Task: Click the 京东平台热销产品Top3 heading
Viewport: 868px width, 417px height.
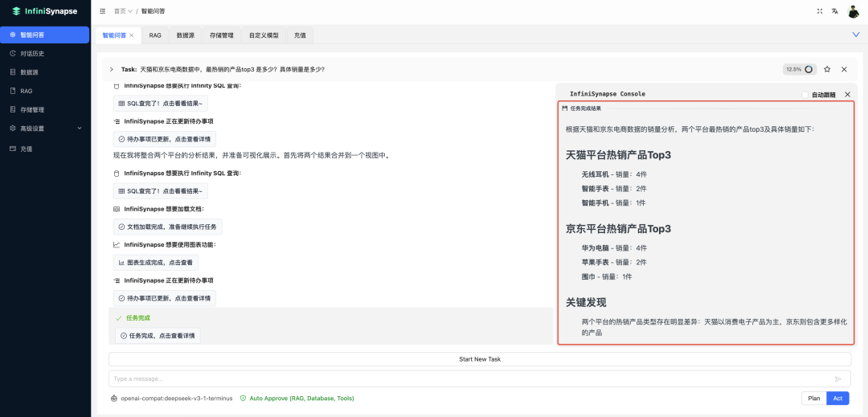Action: [618, 228]
